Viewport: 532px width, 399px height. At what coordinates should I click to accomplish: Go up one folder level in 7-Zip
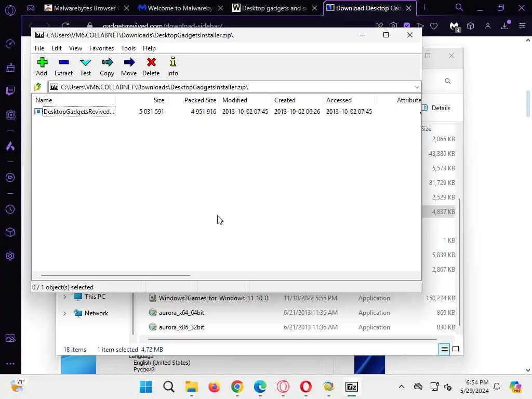(x=38, y=87)
